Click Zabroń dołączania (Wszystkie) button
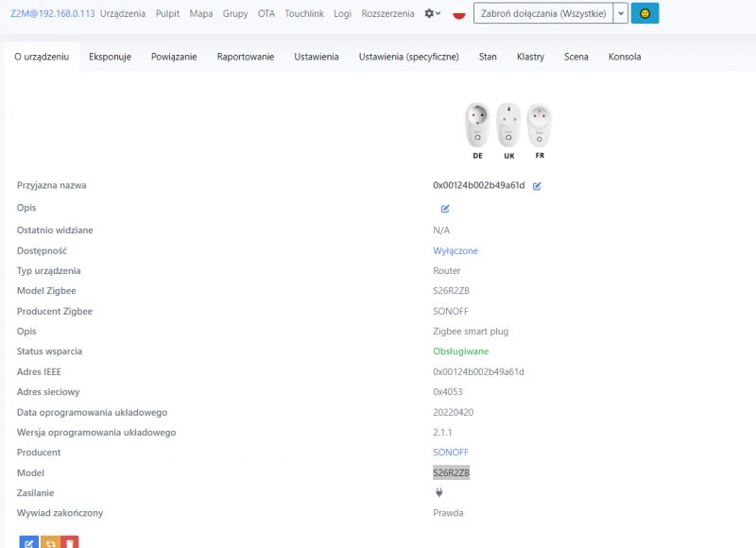 543,13
